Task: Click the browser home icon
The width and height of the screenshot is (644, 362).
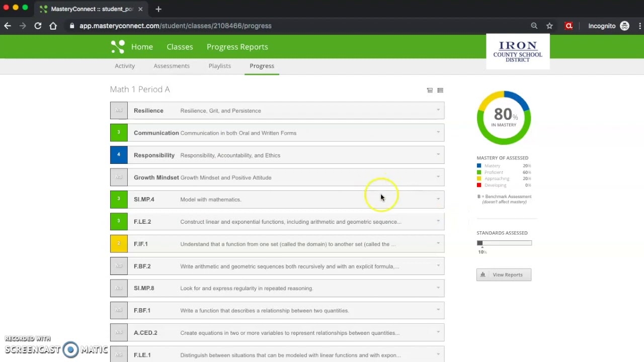Action: point(53,26)
